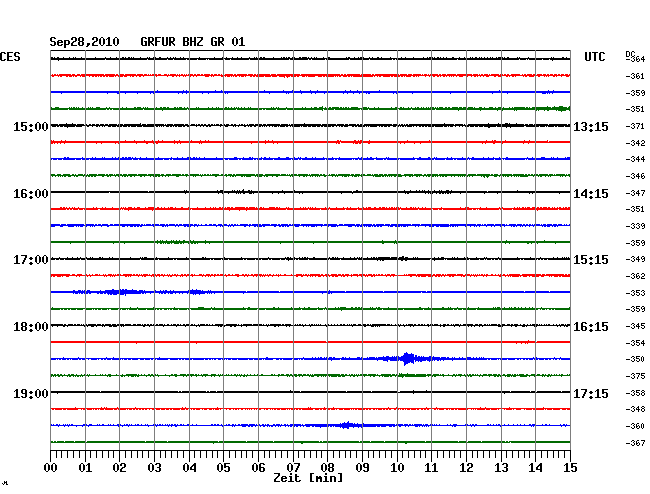Click the 00 minute axis tick label
The image size is (650, 494).
(x=51, y=467)
